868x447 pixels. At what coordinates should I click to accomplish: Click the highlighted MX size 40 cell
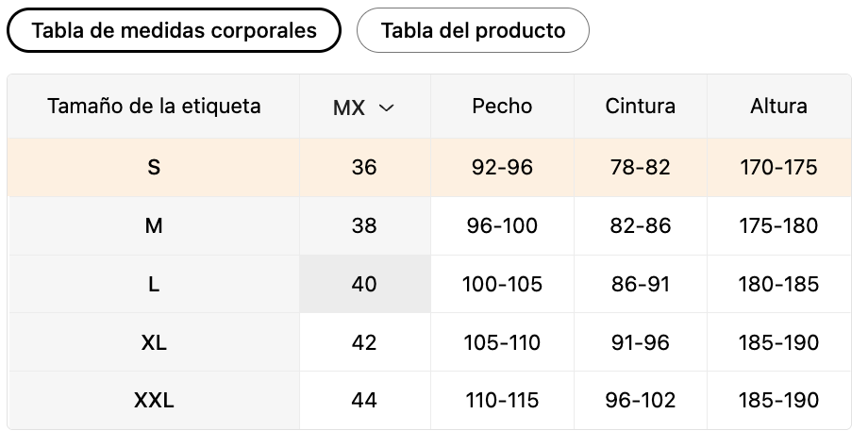[365, 285]
